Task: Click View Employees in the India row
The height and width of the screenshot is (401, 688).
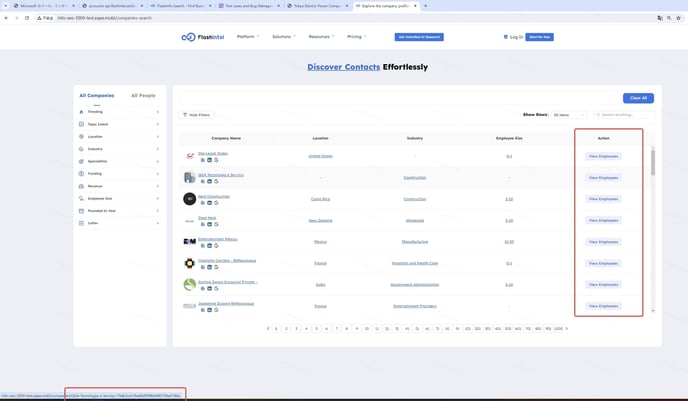Action: (x=603, y=284)
